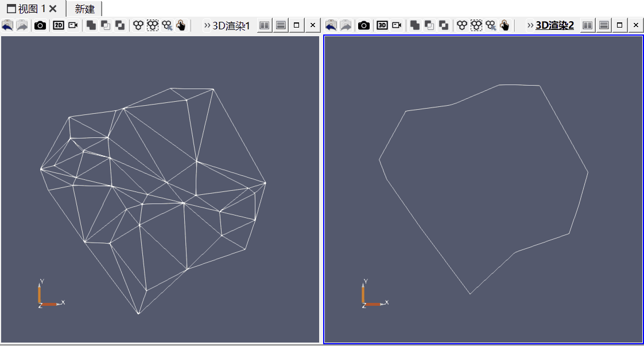Click the 3D渲染1 view title
644x346 pixels.
tap(231, 25)
